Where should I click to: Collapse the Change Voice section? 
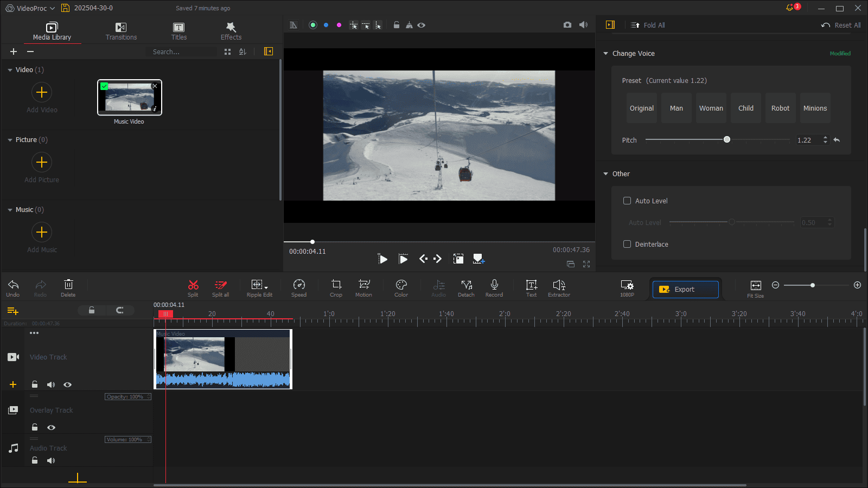point(605,54)
